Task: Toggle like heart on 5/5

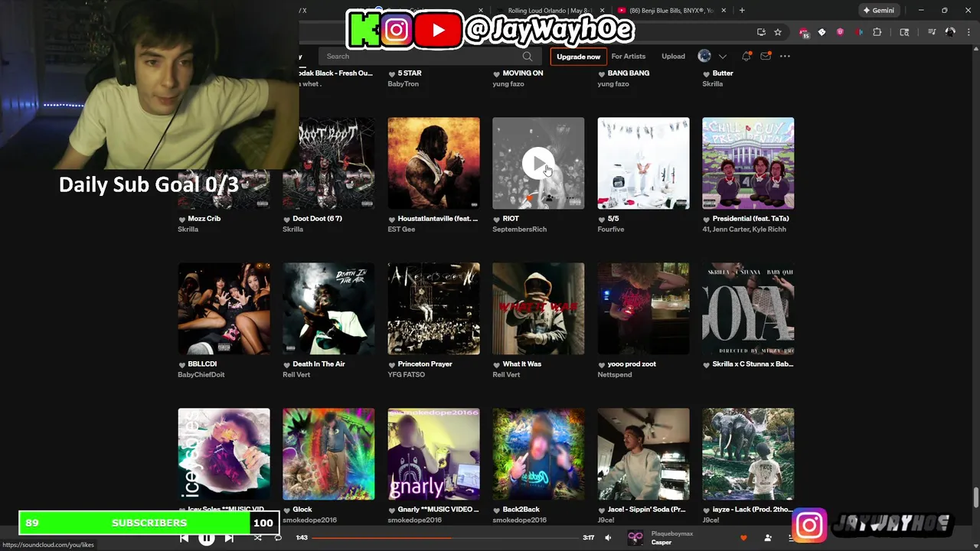Action: (x=602, y=219)
